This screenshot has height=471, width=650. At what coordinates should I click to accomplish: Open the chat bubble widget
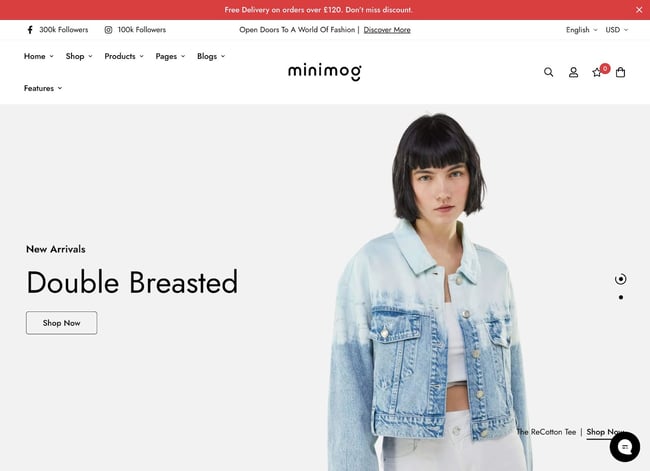[625, 447]
